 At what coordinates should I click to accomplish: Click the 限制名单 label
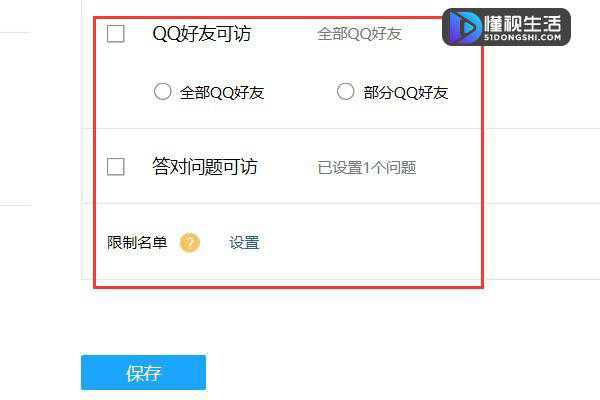137,243
